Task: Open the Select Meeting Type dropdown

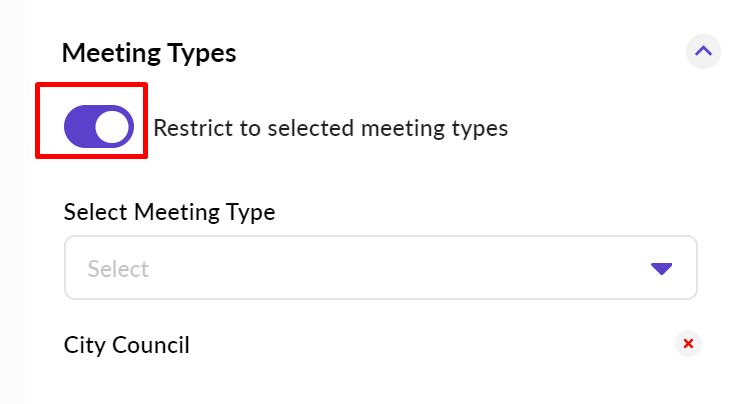Action: coord(380,268)
